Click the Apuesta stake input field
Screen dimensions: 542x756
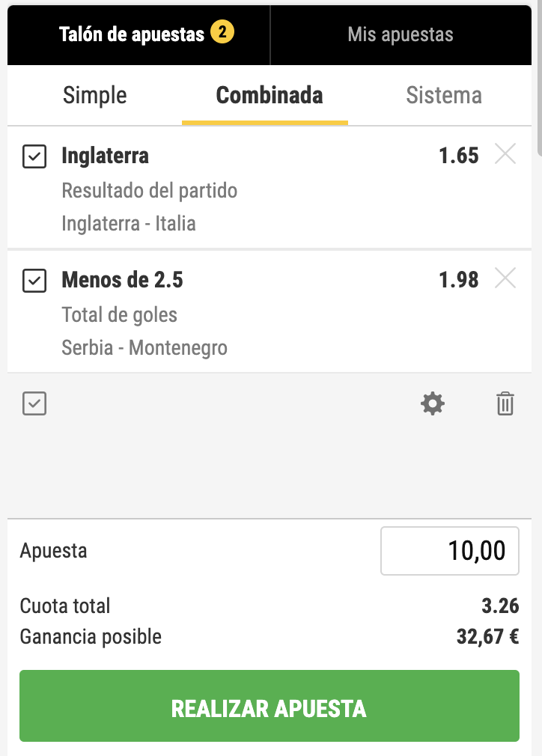pos(450,552)
